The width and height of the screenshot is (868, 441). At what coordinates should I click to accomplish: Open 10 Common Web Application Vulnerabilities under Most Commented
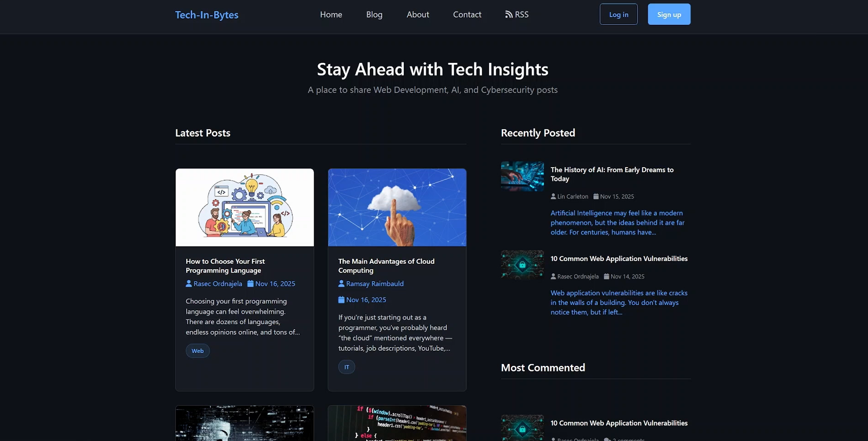(x=619, y=423)
